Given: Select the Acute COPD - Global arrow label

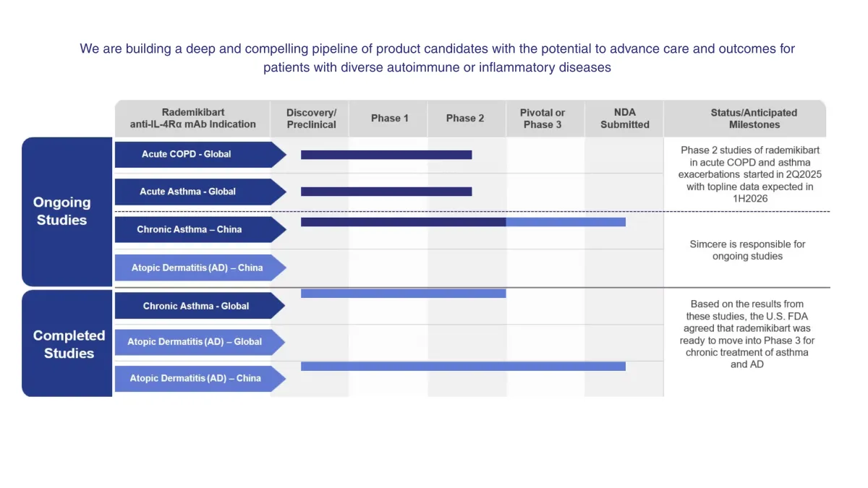Looking at the screenshot, I should 200,155.
